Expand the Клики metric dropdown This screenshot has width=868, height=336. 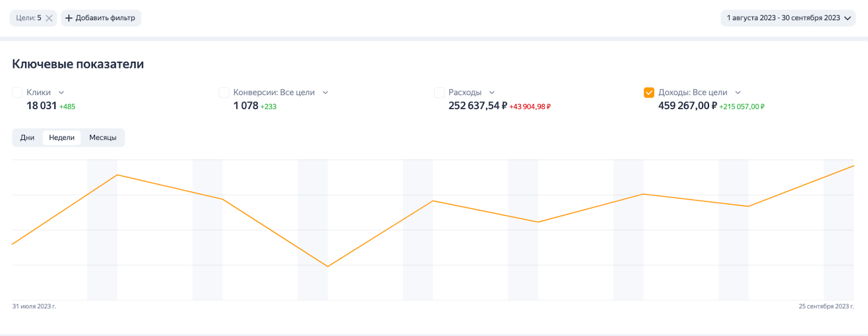61,93
